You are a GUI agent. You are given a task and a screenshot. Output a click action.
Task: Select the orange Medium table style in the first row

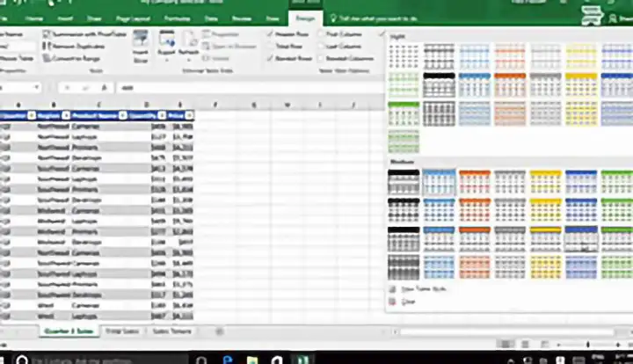[x=475, y=182]
